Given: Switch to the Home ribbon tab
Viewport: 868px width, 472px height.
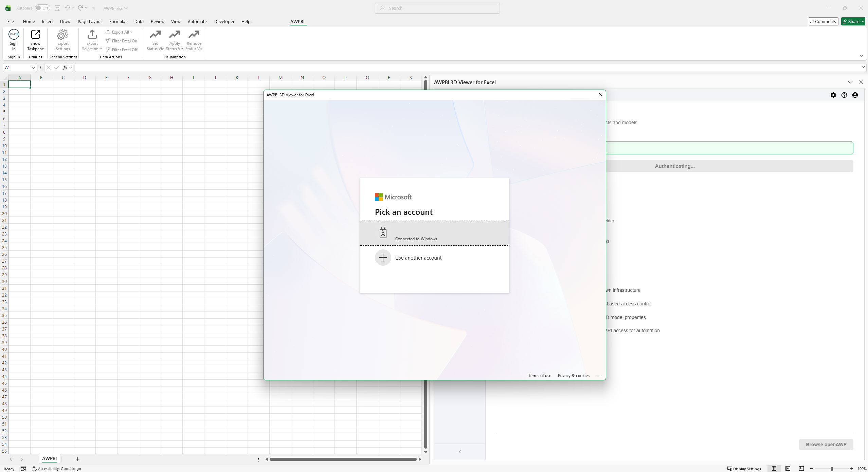Looking at the screenshot, I should (x=29, y=21).
